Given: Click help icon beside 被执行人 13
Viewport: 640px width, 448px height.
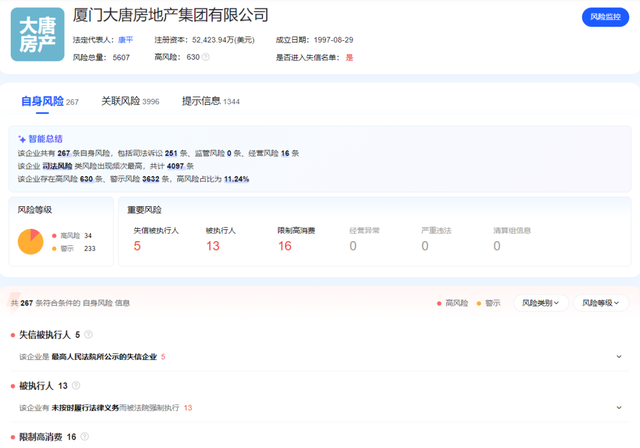Looking at the screenshot, I should [76, 386].
